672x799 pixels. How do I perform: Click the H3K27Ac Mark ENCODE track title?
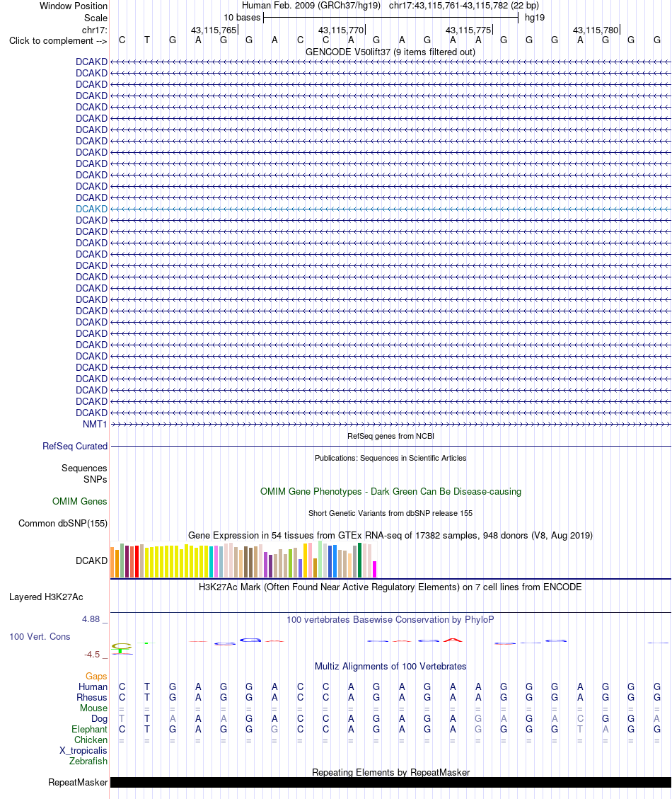pyautogui.click(x=390, y=587)
